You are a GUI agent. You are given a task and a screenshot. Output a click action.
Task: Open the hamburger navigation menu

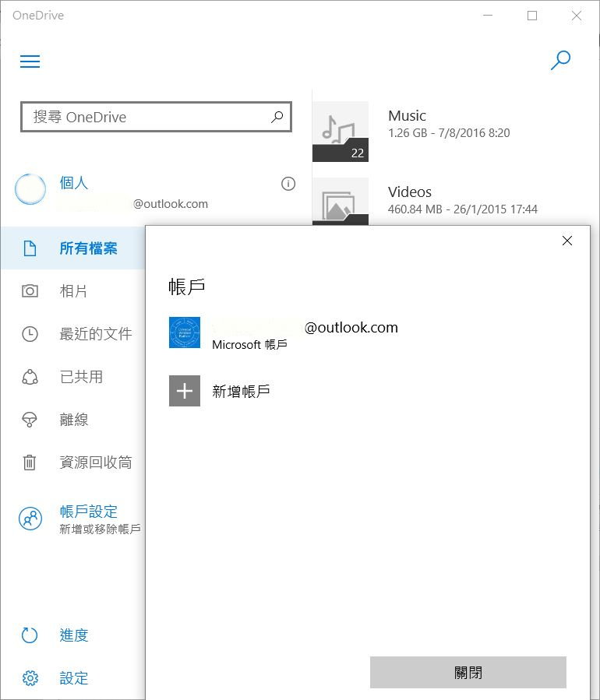coord(30,62)
